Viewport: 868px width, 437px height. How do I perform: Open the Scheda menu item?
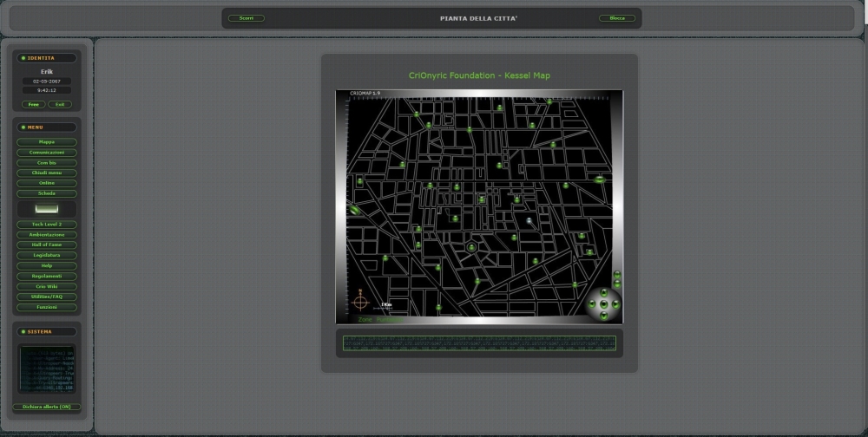[x=47, y=193]
